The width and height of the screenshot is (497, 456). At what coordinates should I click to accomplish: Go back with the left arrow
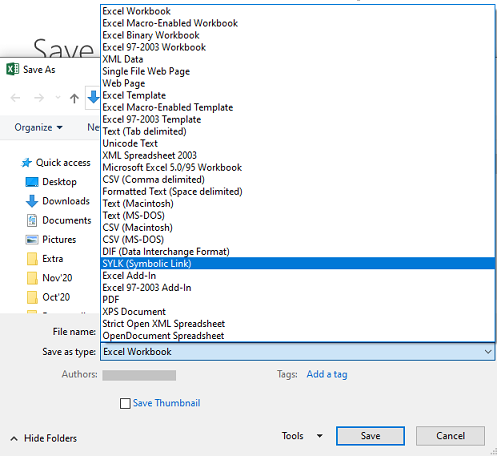[x=15, y=98]
